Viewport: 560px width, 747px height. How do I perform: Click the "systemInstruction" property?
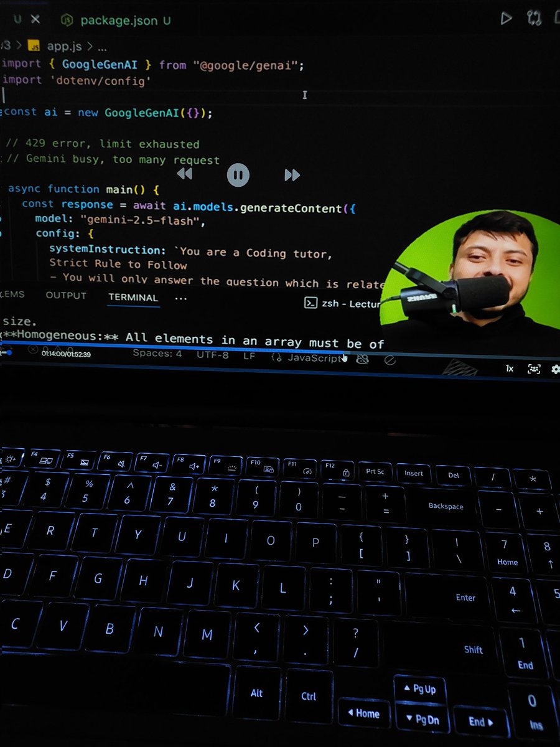[108, 250]
